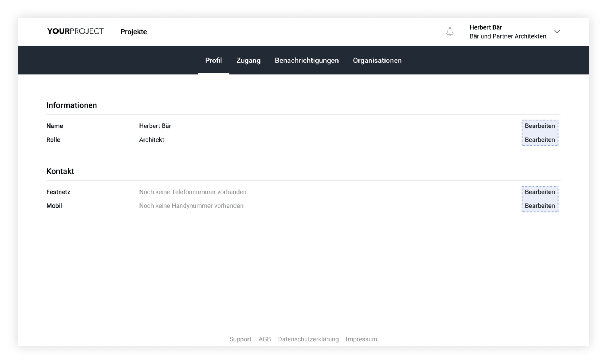Click Bearbeiten for the Name row
The width and height of the screenshot is (607, 364).
click(x=539, y=126)
